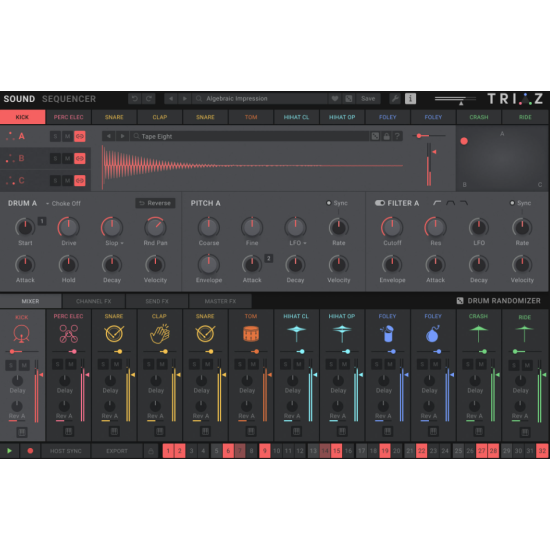Click the dice icon beside Save

(x=349, y=99)
